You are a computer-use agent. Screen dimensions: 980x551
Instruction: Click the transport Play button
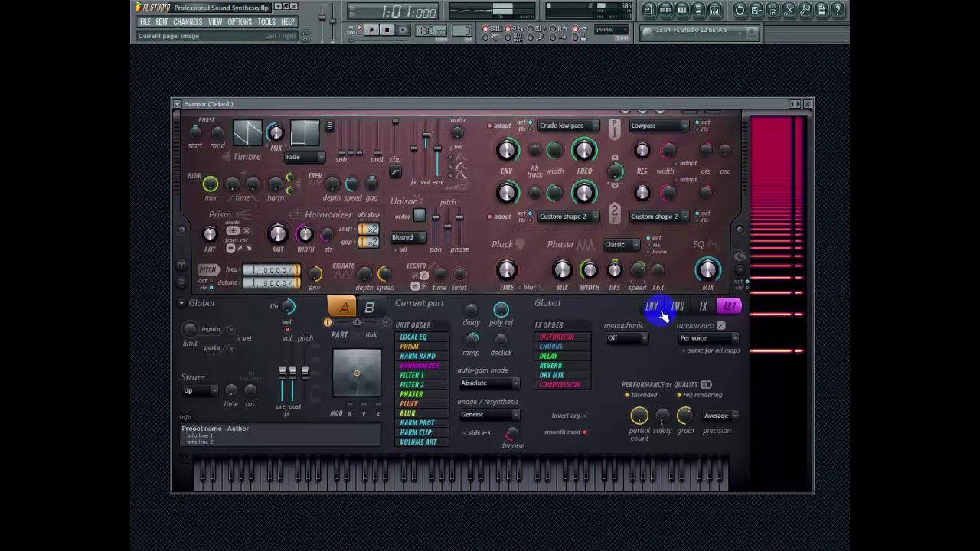tap(371, 31)
